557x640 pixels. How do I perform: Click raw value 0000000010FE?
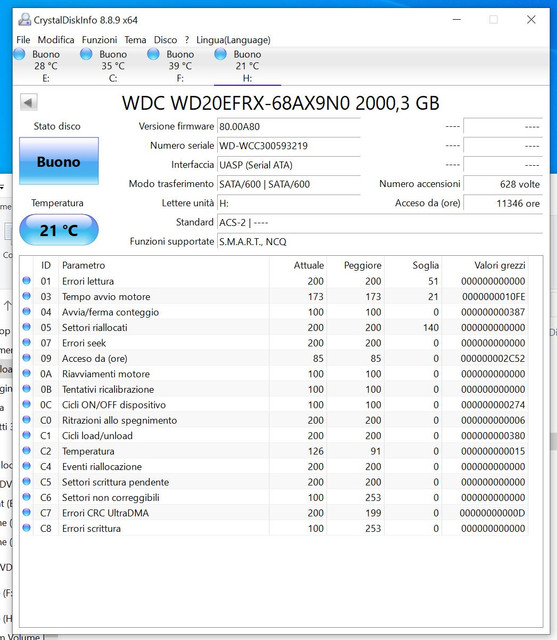pos(494,297)
